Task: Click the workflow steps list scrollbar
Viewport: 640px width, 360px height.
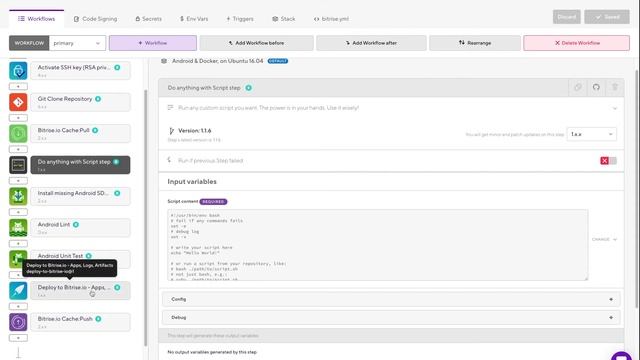Action: click(x=146, y=218)
